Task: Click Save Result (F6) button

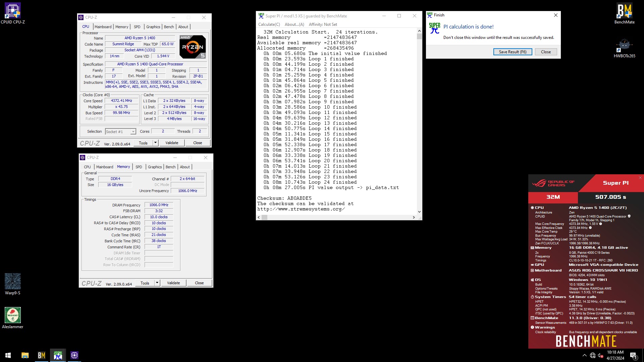Action: [x=513, y=52]
